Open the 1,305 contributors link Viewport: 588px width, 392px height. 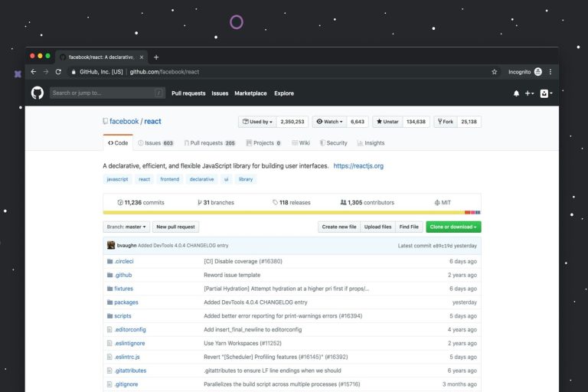(367, 203)
